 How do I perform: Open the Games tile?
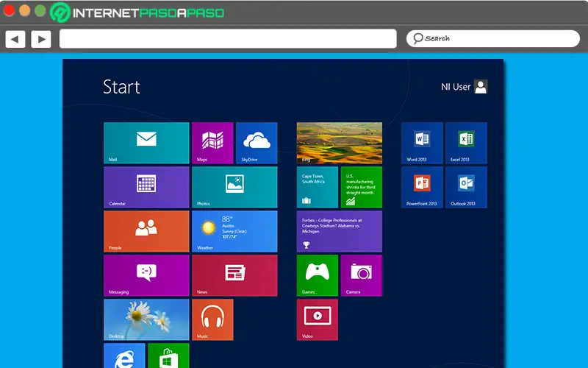(x=318, y=275)
